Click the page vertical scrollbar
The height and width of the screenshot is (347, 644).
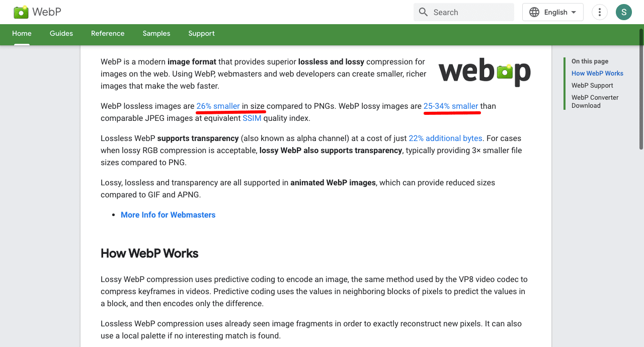[x=641, y=89]
